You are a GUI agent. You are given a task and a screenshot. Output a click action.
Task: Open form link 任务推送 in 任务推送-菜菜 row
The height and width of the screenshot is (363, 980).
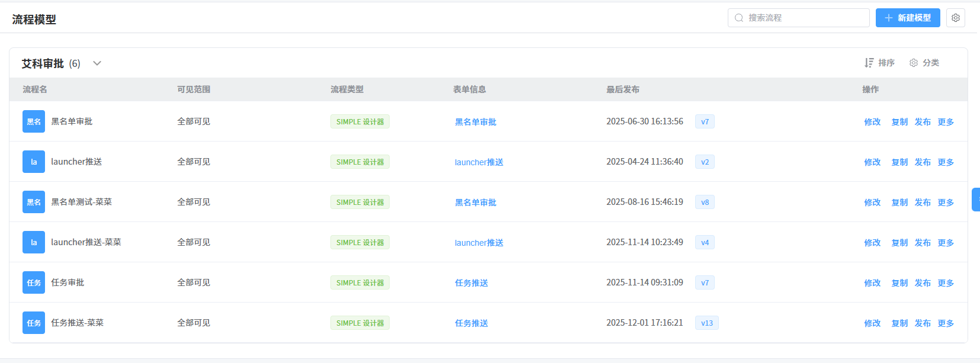(x=471, y=323)
